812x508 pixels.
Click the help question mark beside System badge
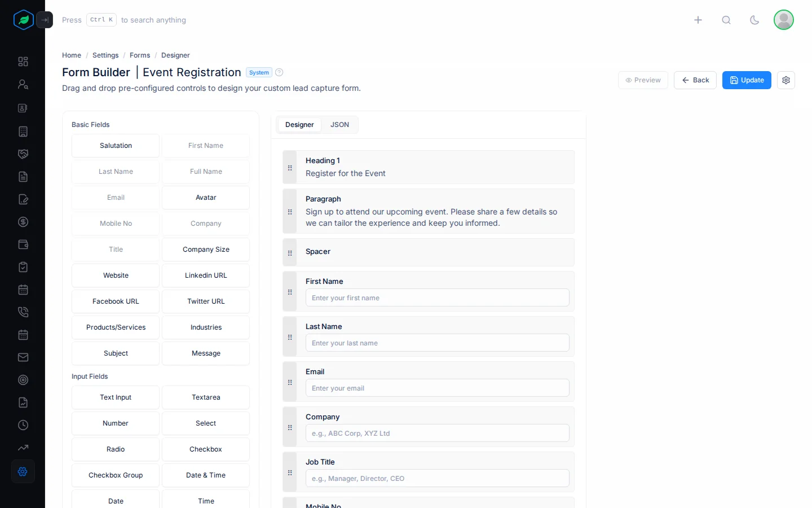[279, 72]
